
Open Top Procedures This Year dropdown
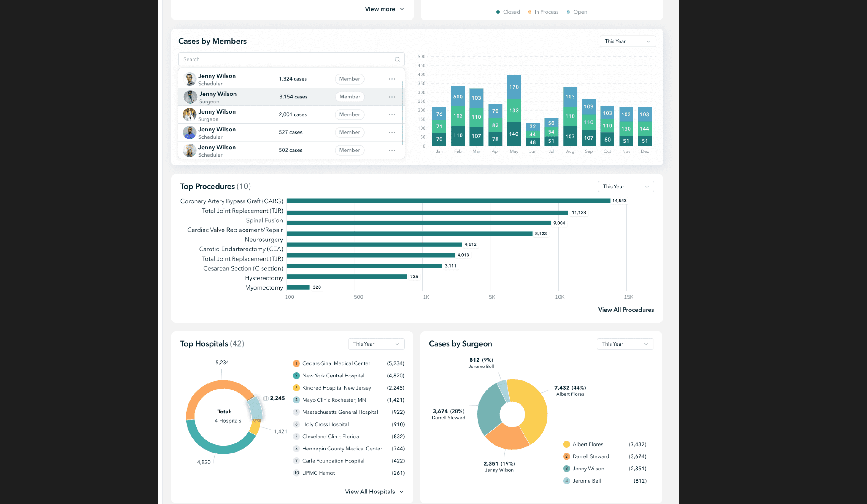626,187
